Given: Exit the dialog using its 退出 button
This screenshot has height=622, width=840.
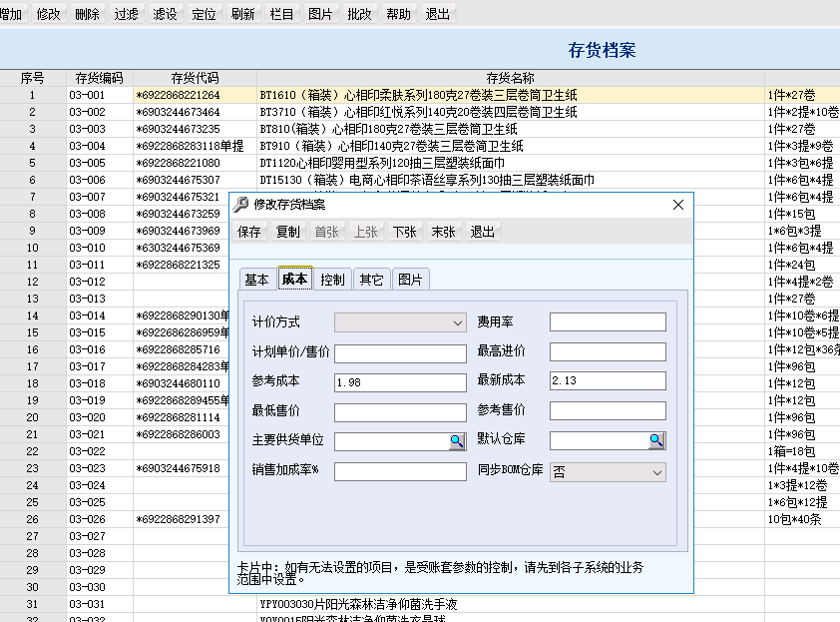Looking at the screenshot, I should tap(482, 232).
